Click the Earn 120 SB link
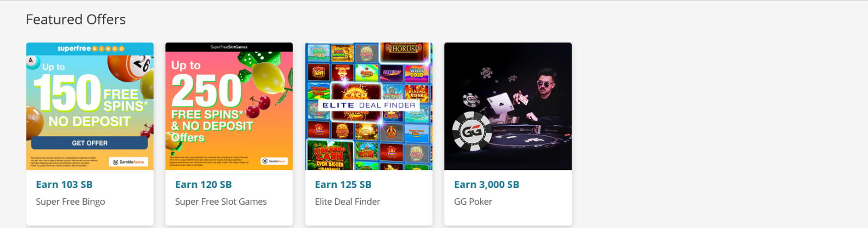Image resolution: width=868 pixels, height=228 pixels. tap(203, 185)
